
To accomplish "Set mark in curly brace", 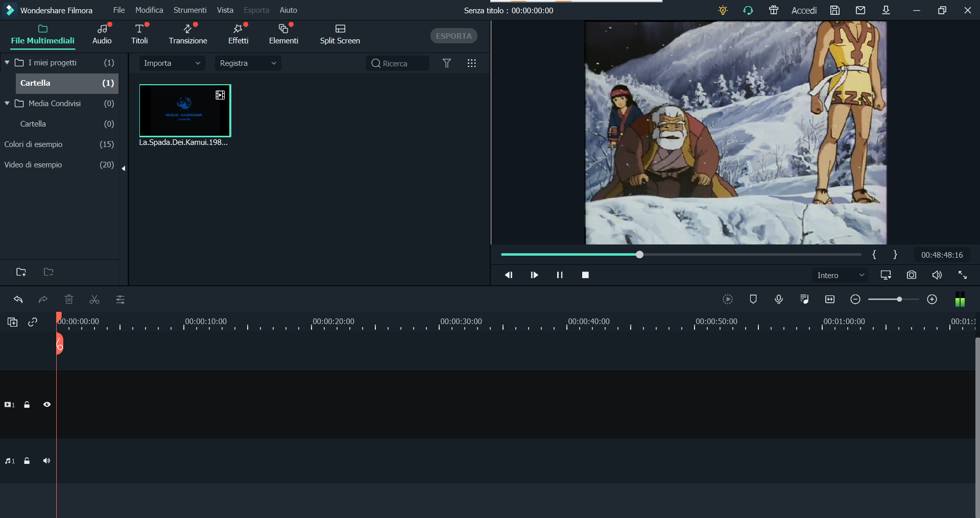I will (x=874, y=255).
